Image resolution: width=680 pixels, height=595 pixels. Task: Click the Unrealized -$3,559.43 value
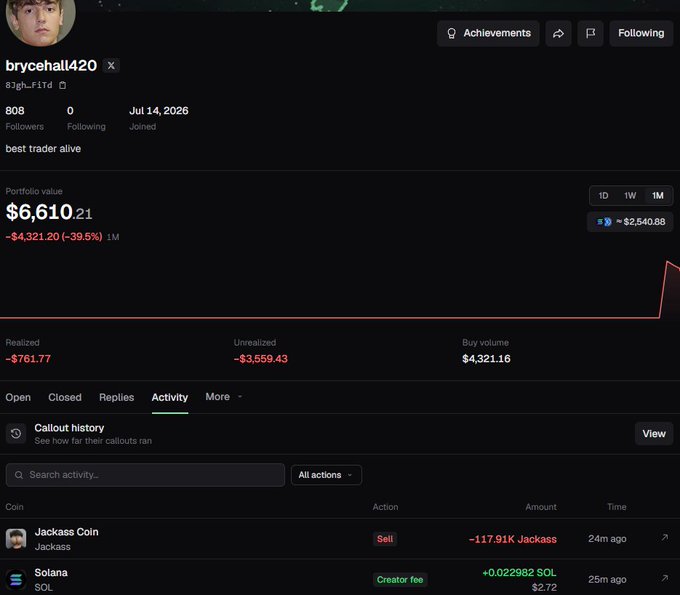[x=261, y=359]
